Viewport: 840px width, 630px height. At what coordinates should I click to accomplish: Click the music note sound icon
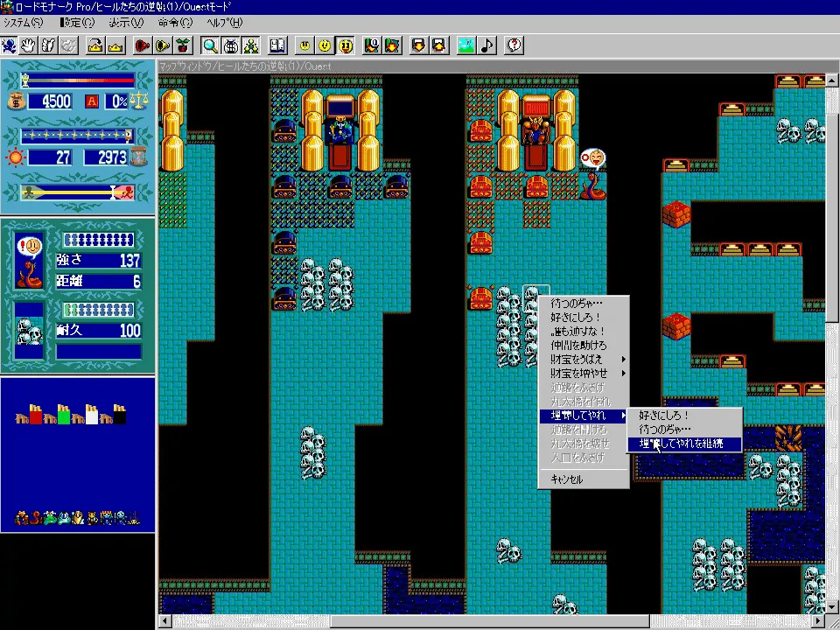click(x=487, y=45)
